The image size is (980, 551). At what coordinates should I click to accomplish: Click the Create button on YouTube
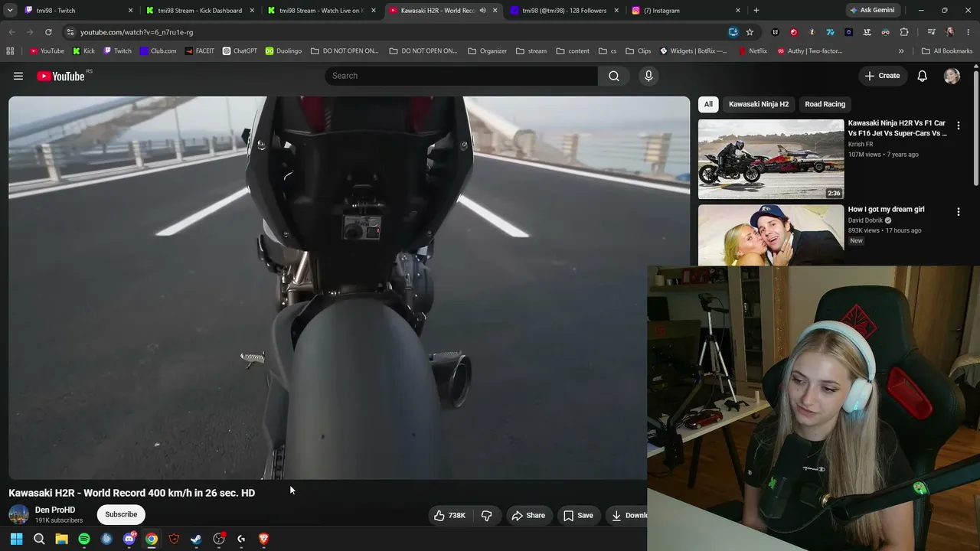882,76
